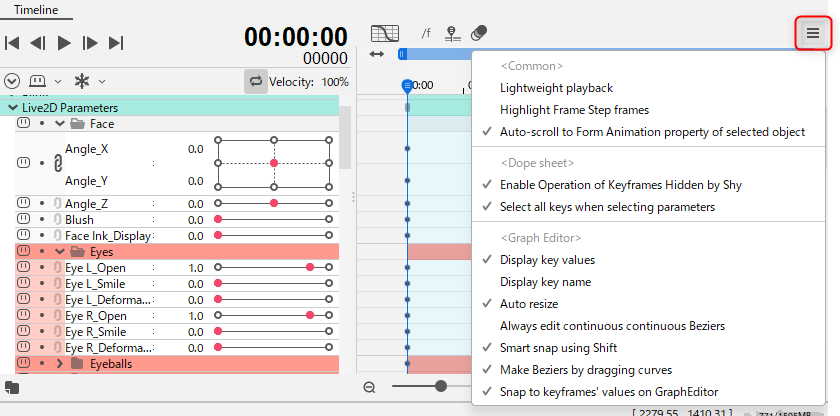Expand the Eyeballs folder
Screen dimensions: 840x416
pos(60,364)
